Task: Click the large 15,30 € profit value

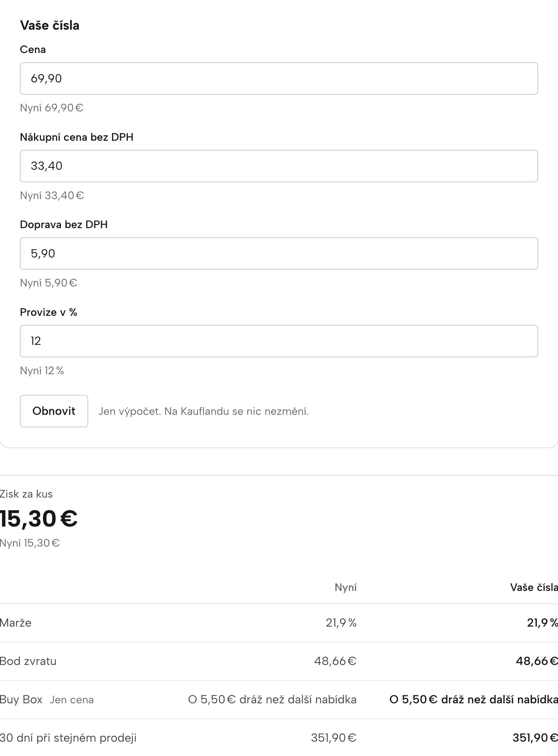Action: pos(39,519)
